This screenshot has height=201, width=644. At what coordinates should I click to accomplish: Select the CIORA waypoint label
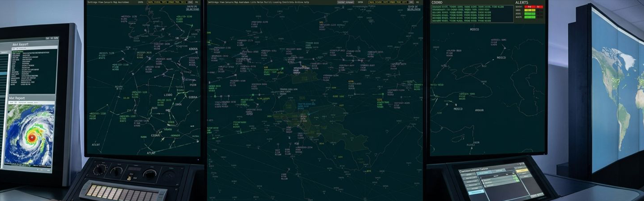click(x=155, y=135)
